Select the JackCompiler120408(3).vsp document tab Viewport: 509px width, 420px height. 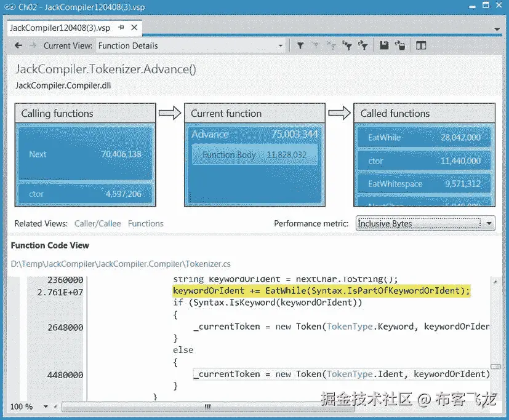(60, 28)
